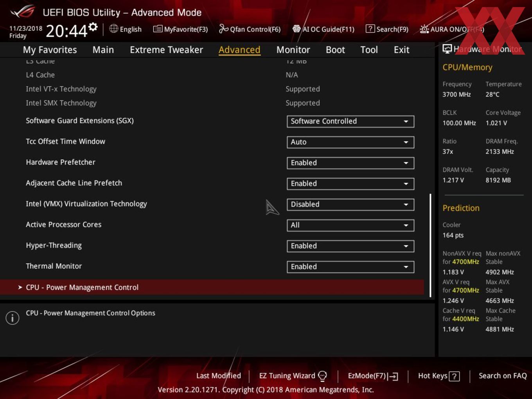Viewport: 532px width, 399px height.
Task: Open Search(F9)
Action: click(x=387, y=29)
